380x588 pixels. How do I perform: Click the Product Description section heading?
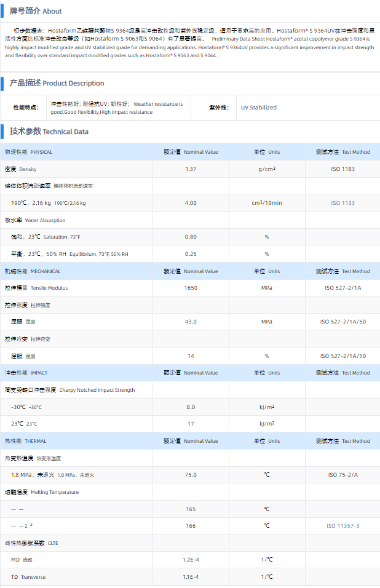57,83
